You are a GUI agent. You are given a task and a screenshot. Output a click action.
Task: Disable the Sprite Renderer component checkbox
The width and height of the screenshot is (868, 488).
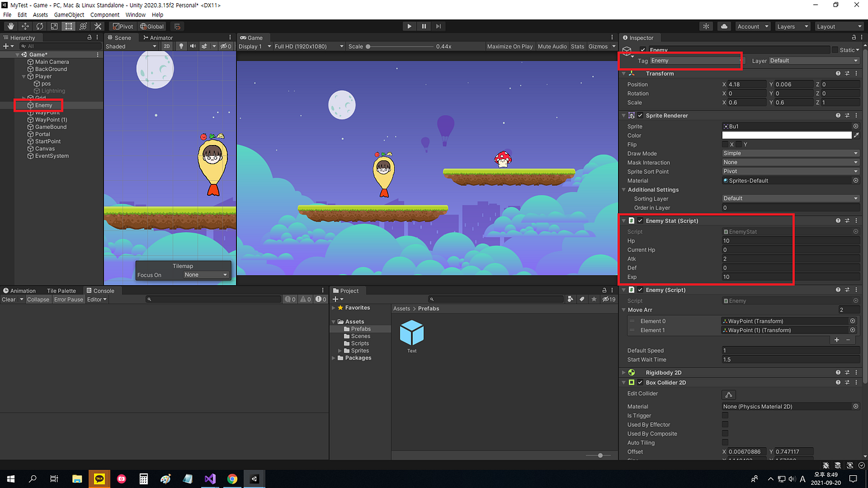point(640,116)
